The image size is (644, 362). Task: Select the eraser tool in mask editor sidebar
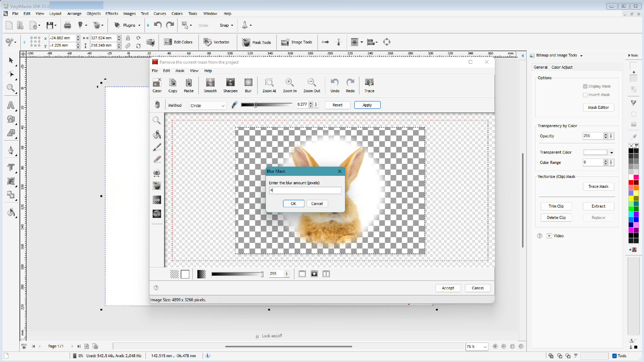(x=157, y=160)
